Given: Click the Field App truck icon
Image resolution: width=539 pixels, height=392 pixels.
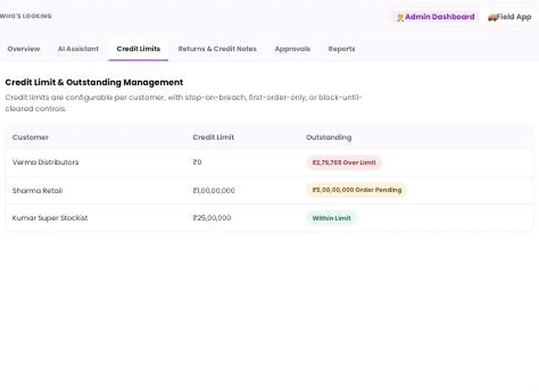Looking at the screenshot, I should tap(492, 17).
